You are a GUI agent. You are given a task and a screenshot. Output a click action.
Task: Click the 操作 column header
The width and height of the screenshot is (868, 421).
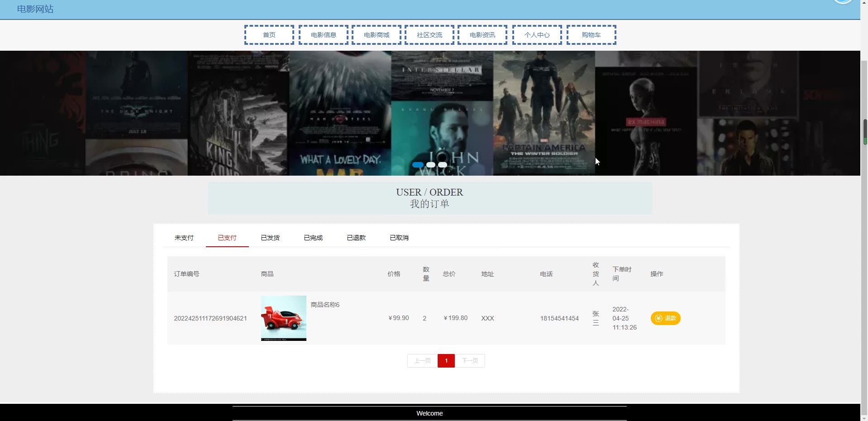[657, 274]
